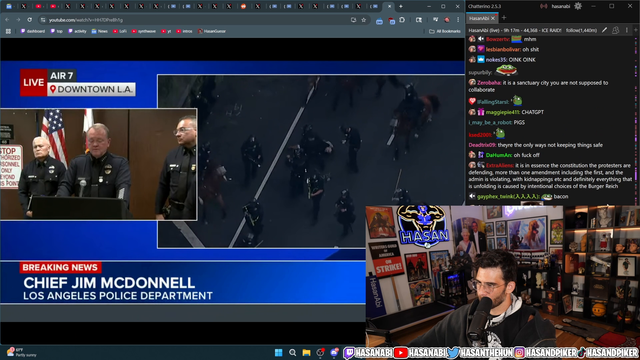The image size is (640, 360).
Task: Click username i_may_be_a_robot in chat
Action: (x=490, y=122)
